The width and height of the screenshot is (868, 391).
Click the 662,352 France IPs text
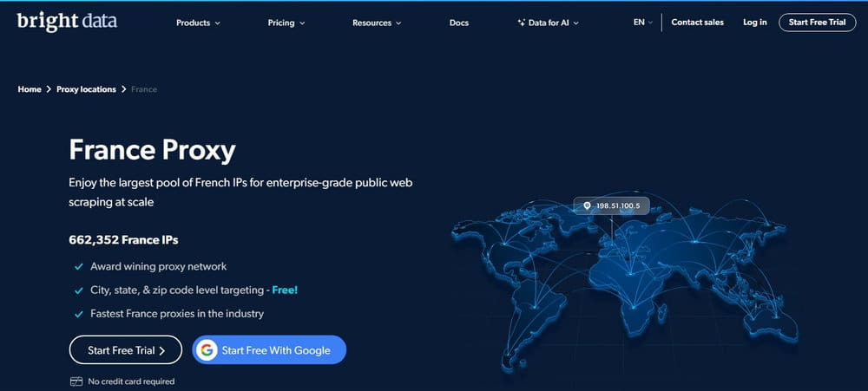pos(123,240)
